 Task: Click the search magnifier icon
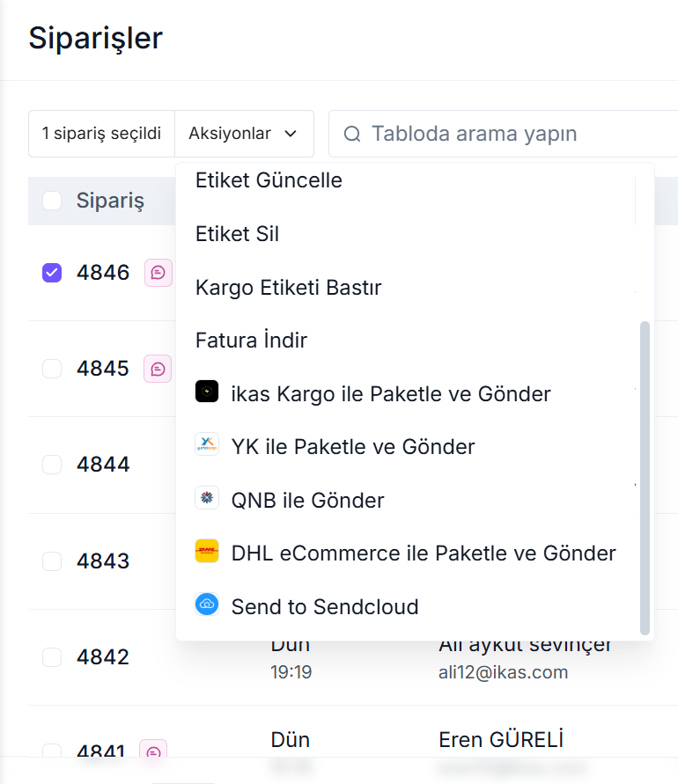352,134
